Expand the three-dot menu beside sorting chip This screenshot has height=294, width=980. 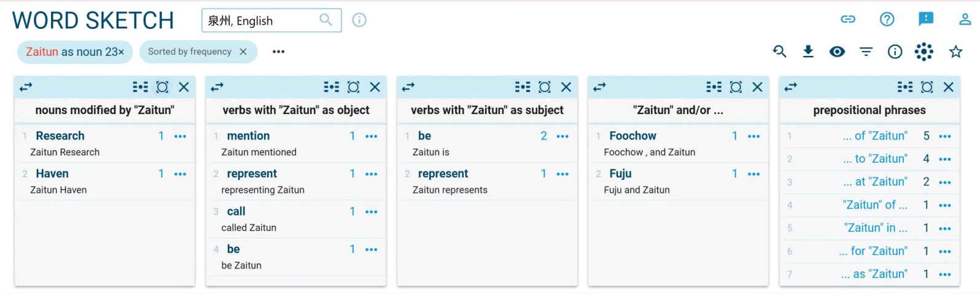pos(278,52)
